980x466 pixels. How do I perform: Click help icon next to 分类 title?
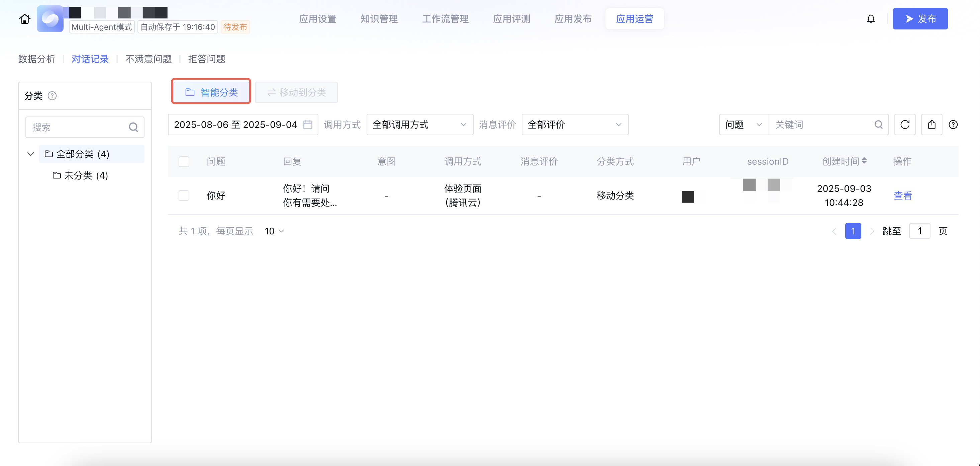click(x=52, y=96)
